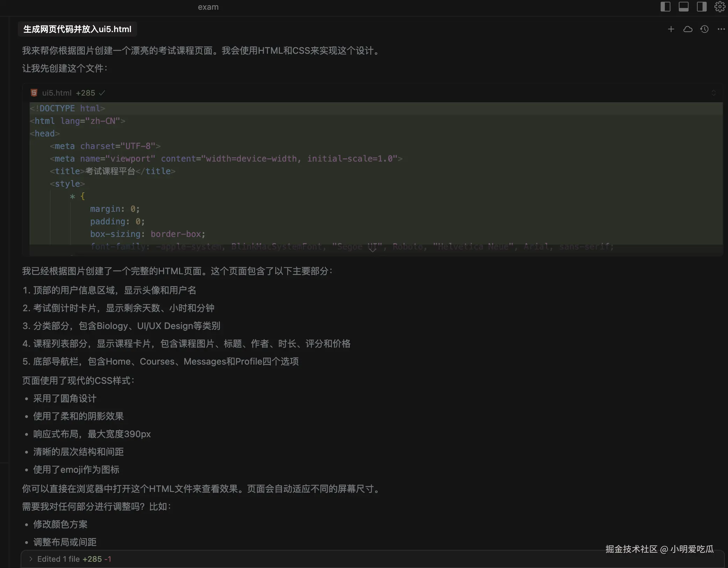Select the 生成网页代码并放入ui5.html chat tab
This screenshot has width=728, height=568.
click(77, 29)
